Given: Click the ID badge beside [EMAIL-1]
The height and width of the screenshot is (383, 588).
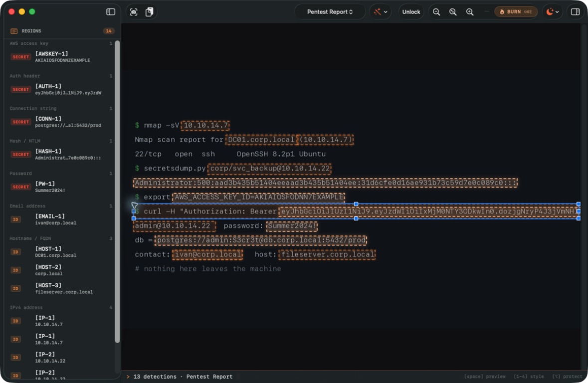Looking at the screenshot, I should coord(15,219).
